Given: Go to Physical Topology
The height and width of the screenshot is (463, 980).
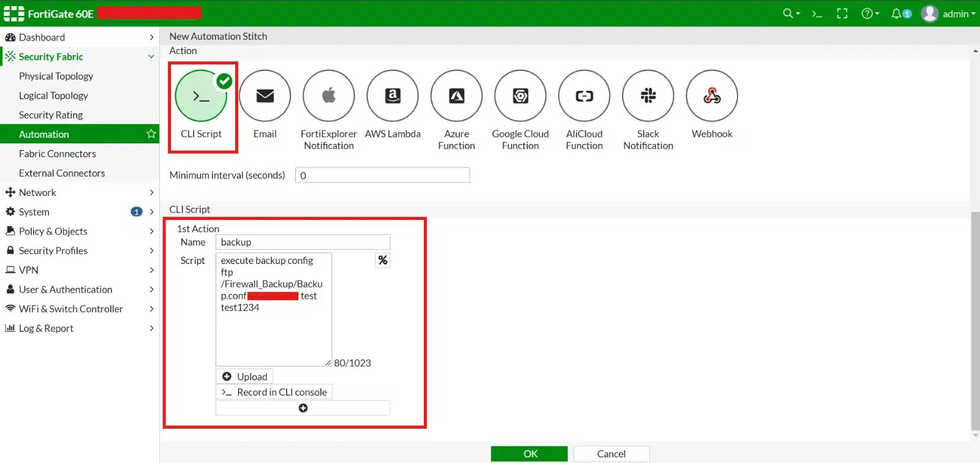Looking at the screenshot, I should click(x=56, y=76).
